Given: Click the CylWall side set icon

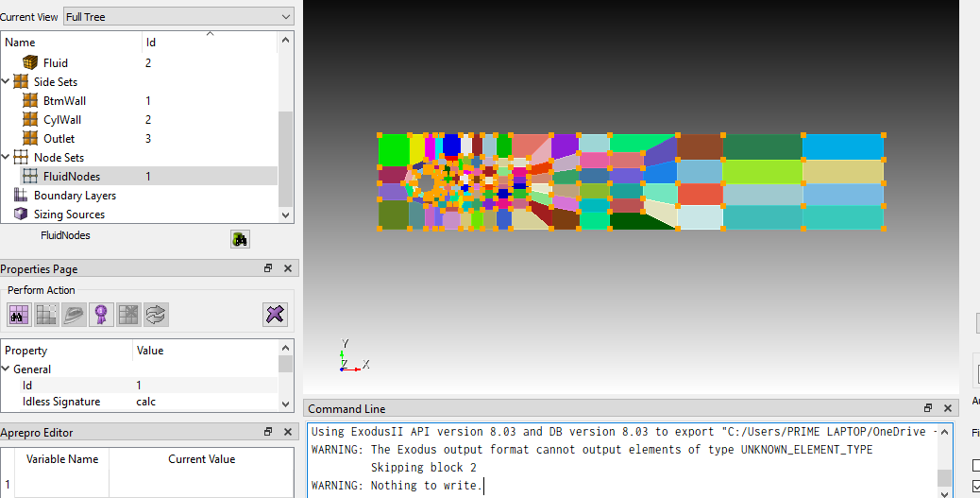Looking at the screenshot, I should [30, 119].
